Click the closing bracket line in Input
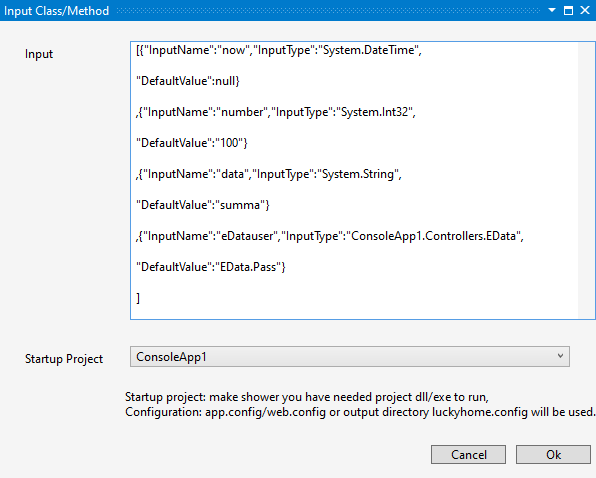 pos(138,298)
